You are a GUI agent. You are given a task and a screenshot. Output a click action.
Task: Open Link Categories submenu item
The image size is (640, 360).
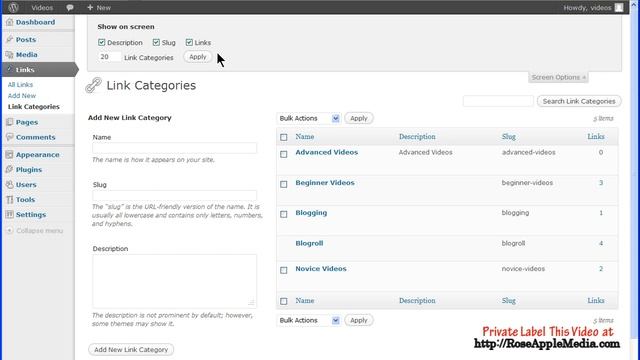(x=34, y=107)
